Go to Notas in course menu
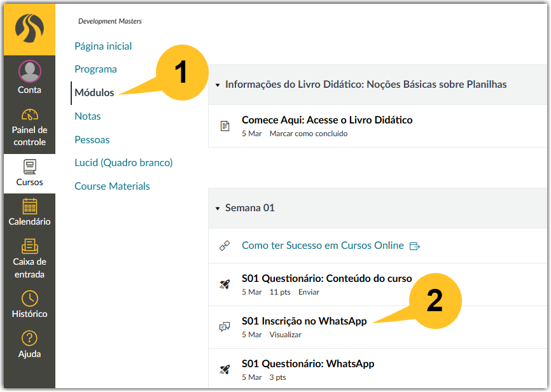The width and height of the screenshot is (551, 392). click(88, 116)
